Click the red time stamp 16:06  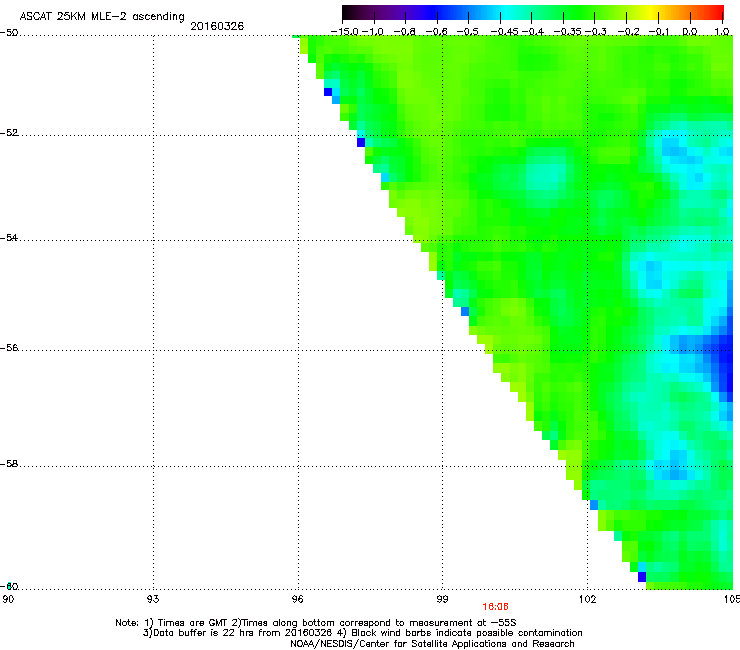(x=495, y=607)
